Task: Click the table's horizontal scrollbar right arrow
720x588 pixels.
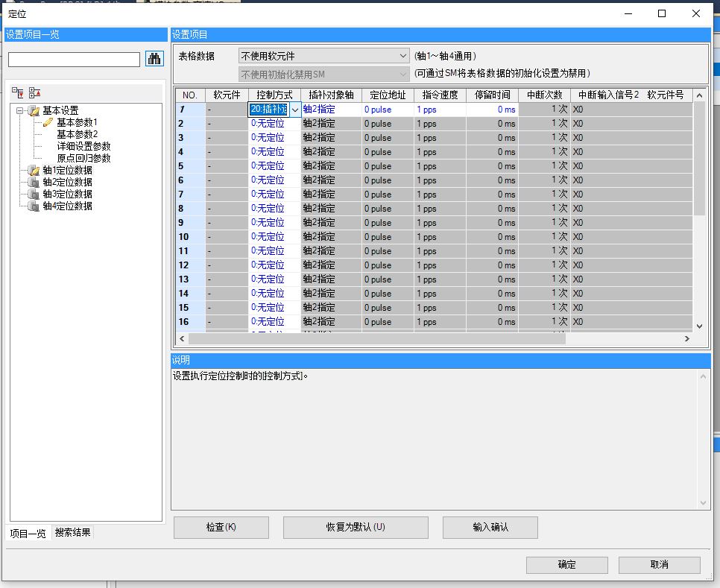Action: (686, 339)
